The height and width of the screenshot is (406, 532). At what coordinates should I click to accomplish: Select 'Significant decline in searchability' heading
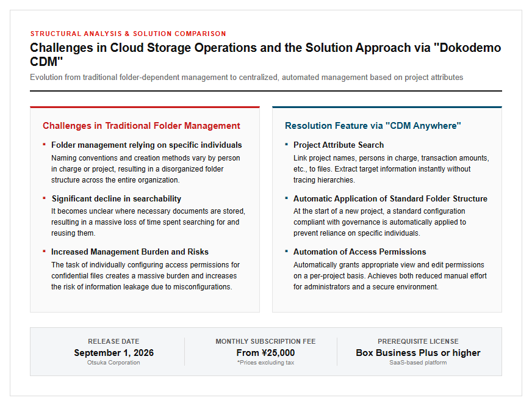click(117, 198)
